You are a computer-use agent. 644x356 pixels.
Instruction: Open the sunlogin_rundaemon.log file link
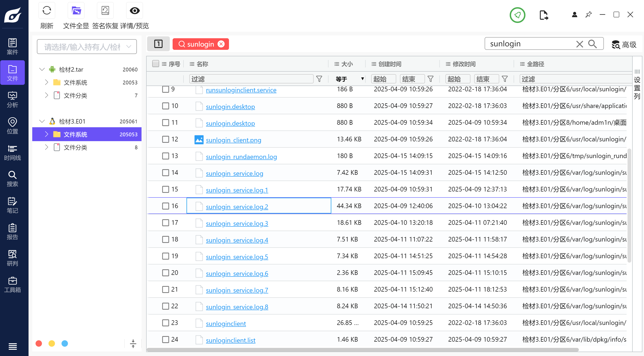(241, 157)
